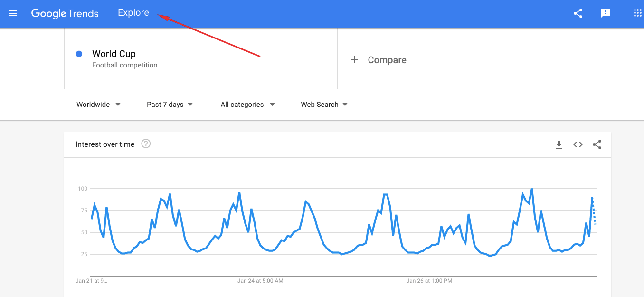Click the Compare button
The height and width of the screenshot is (297, 644).
(387, 60)
